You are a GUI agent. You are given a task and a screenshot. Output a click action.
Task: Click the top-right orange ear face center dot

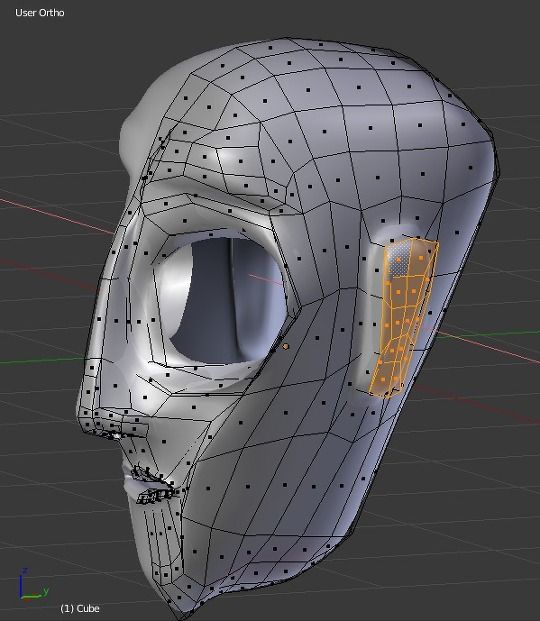pyautogui.click(x=421, y=258)
